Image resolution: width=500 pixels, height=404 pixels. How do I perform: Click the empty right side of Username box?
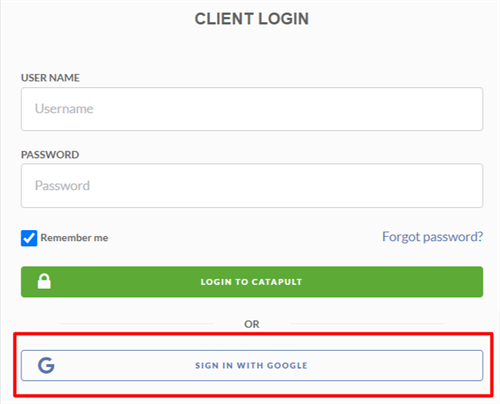pos(367,109)
